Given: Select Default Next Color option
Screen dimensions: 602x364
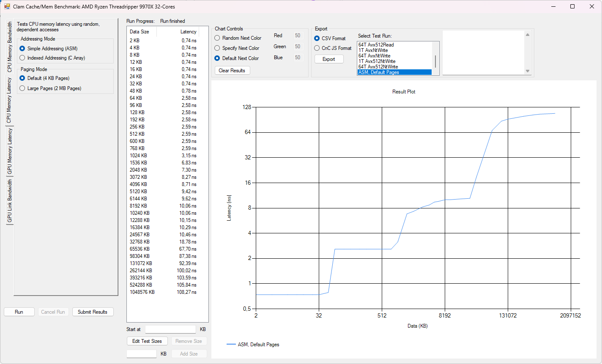Looking at the screenshot, I should [x=237, y=58].
